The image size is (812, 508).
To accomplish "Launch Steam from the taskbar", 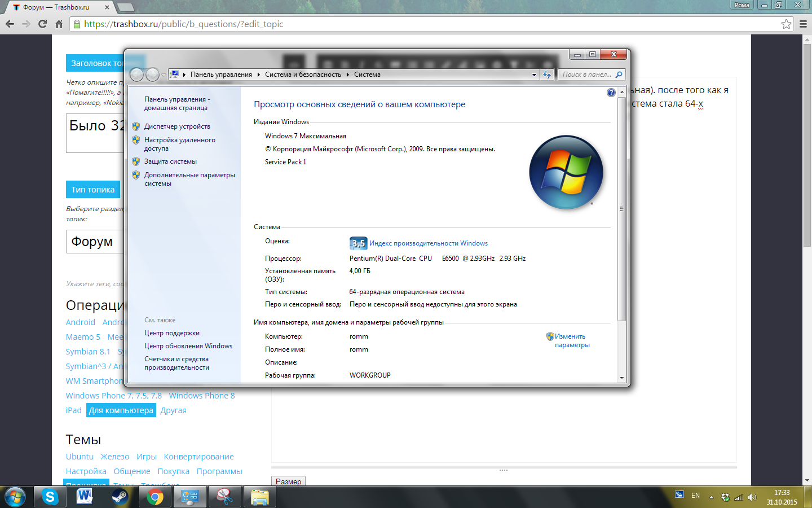I will [120, 497].
